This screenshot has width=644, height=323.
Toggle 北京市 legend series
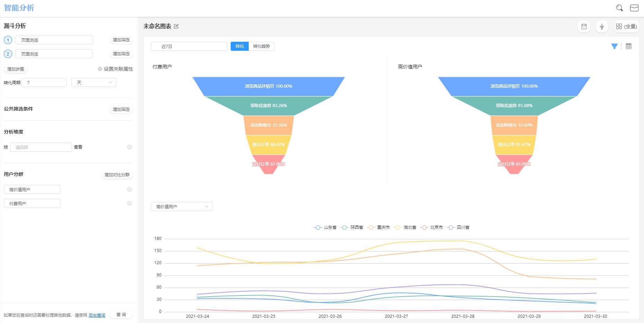click(431, 227)
